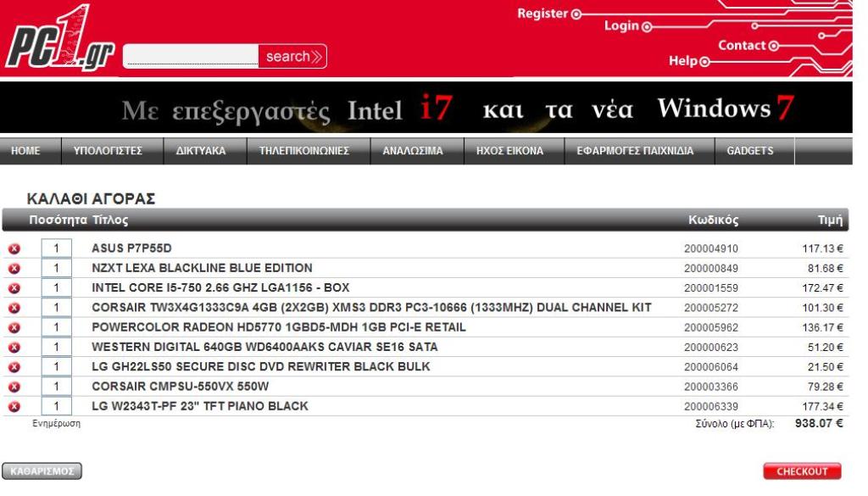The height and width of the screenshot is (496, 868).
Task: Click the 117.13 € price
Action: 822,248
